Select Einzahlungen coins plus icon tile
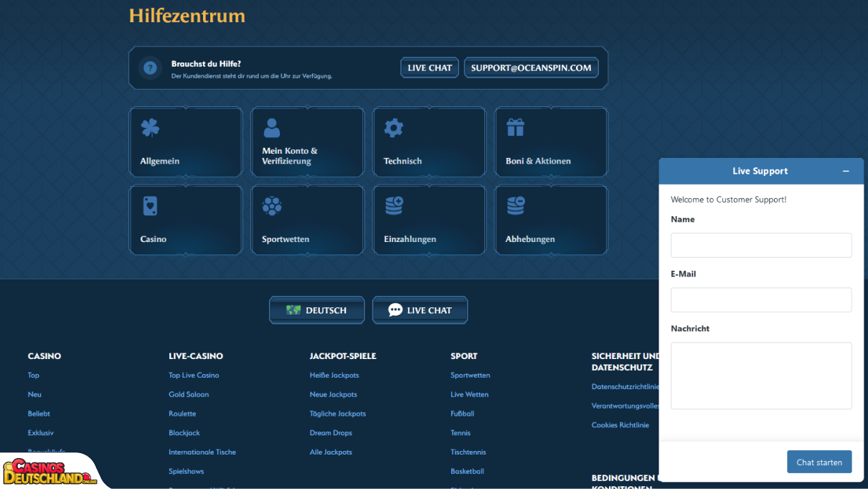The image size is (868, 489). [x=430, y=220]
